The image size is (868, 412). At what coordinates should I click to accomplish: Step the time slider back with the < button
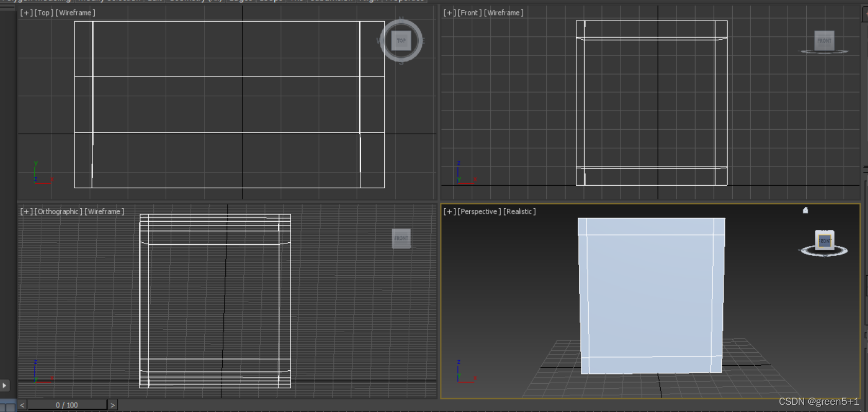point(22,405)
